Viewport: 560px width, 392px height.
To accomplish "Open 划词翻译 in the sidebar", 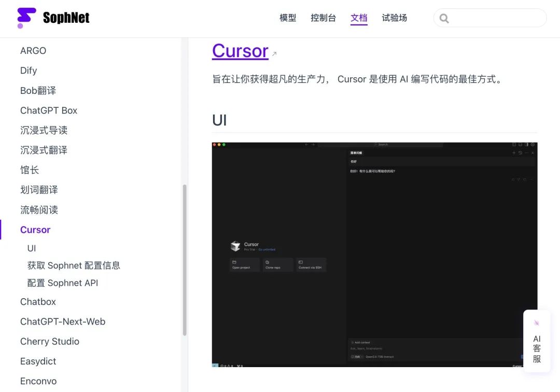I will (39, 190).
